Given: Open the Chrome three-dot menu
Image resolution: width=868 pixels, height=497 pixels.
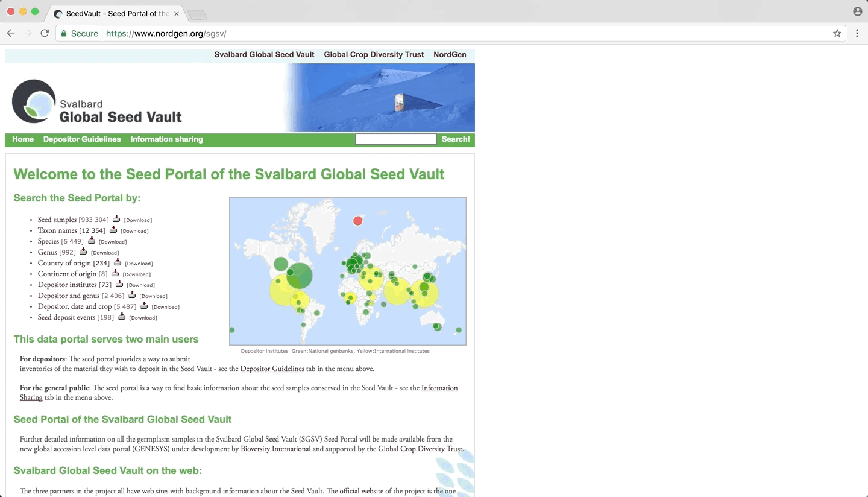Looking at the screenshot, I should [857, 34].
